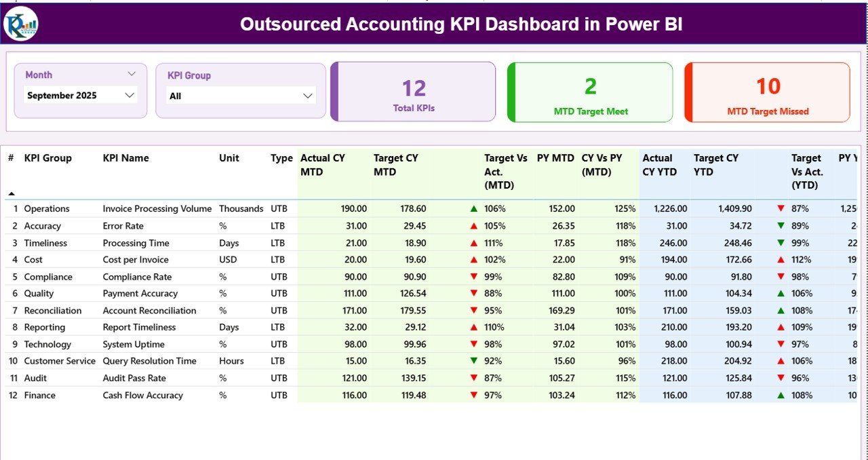The height and width of the screenshot is (460, 868).
Task: Click the MTD Target Missed card showing 10
Action: tap(767, 92)
